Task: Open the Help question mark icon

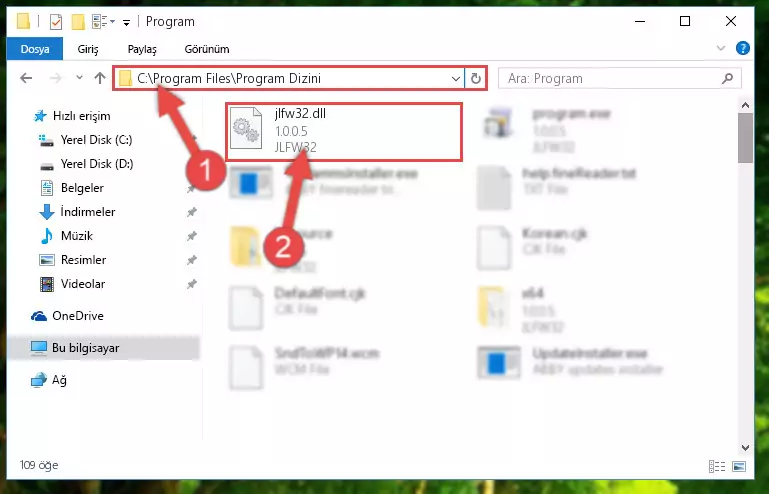Action: [743, 48]
